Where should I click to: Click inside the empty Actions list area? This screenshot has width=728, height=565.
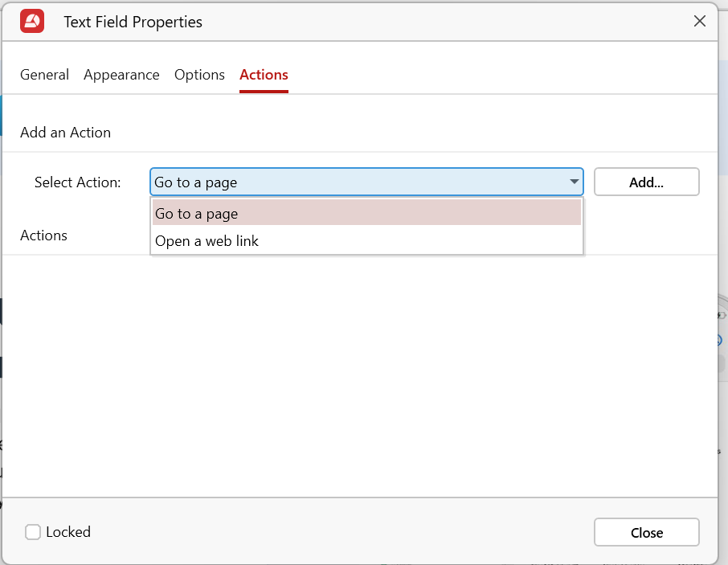(x=360, y=378)
